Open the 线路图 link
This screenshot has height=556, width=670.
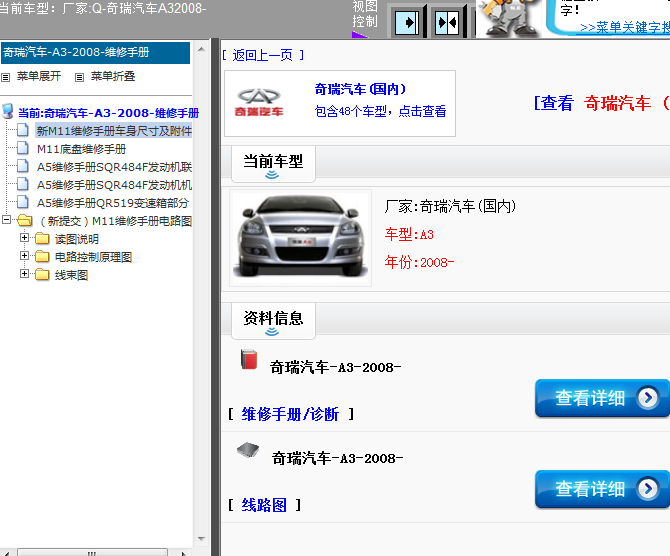(264, 505)
